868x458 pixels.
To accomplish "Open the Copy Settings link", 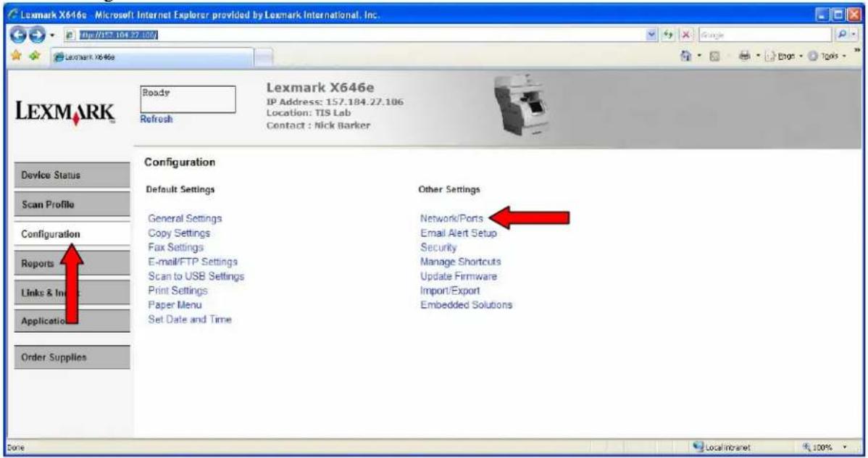I will (x=179, y=233).
